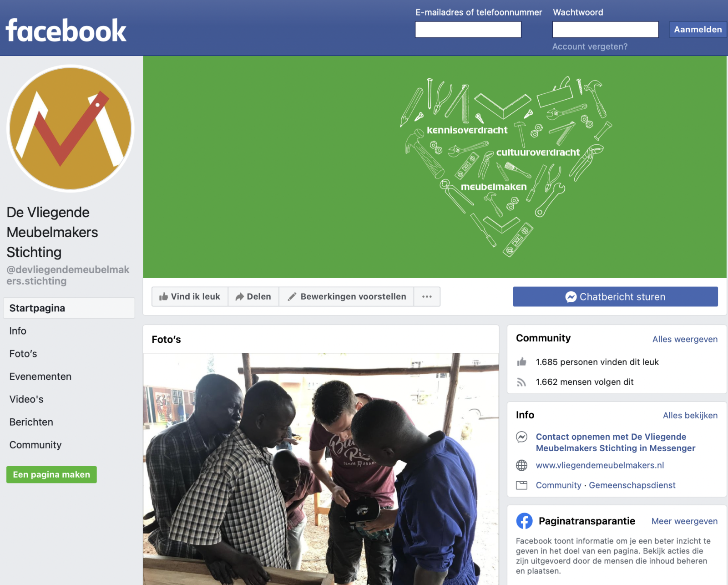
Task: Click the Facebook icon beside Paginatransparantie
Action: pyautogui.click(x=524, y=521)
